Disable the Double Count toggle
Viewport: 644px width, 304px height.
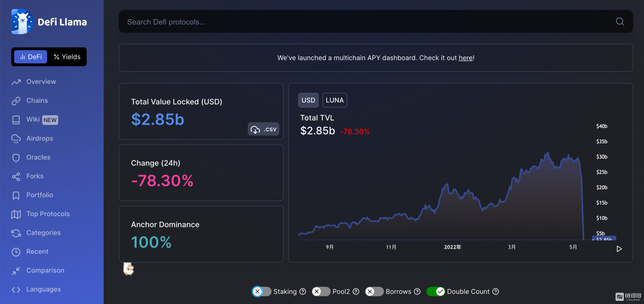436,292
